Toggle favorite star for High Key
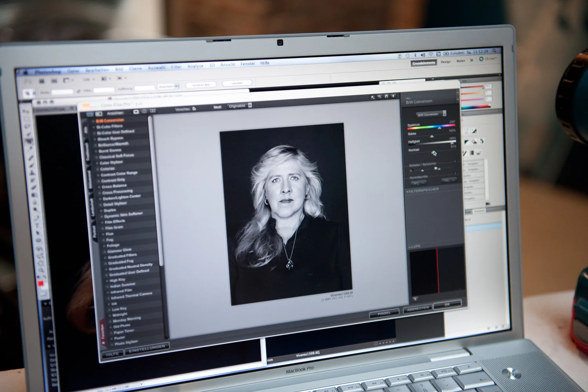 107,281
